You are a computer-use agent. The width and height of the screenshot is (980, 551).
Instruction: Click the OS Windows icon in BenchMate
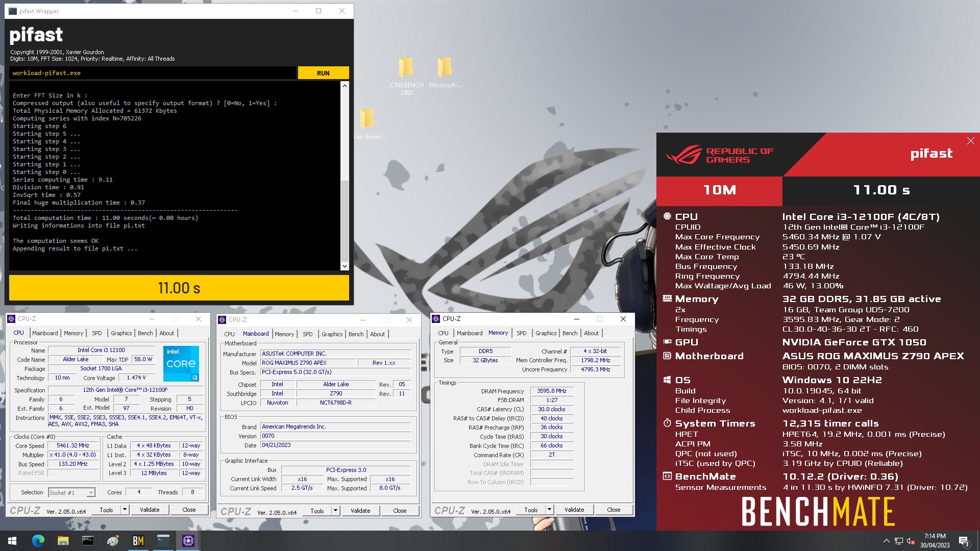[667, 380]
